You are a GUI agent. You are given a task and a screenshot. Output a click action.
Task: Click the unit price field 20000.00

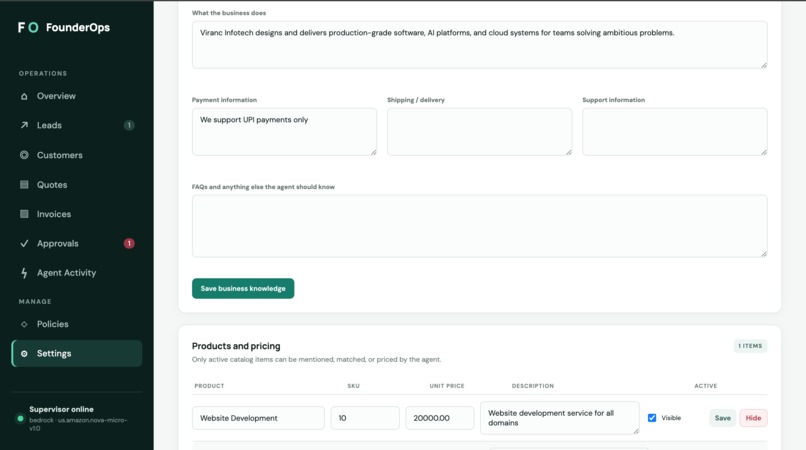[440, 418]
